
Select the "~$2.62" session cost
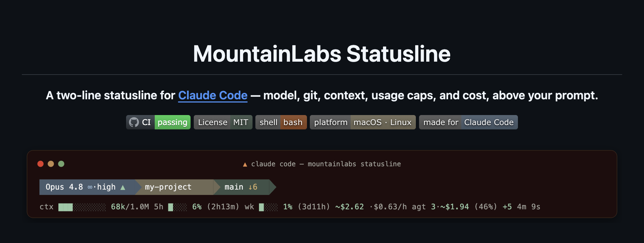[x=350, y=207]
